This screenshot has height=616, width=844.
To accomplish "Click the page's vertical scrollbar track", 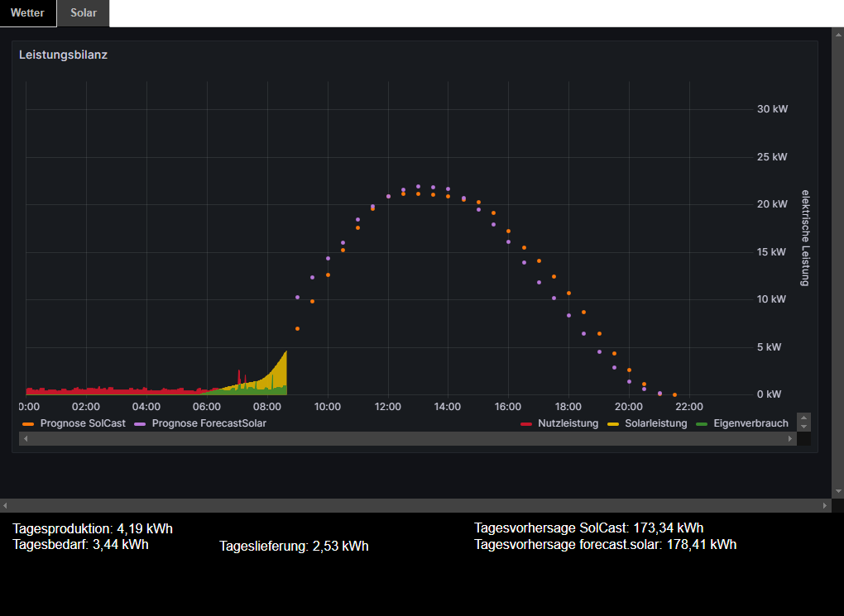I will (x=837, y=263).
